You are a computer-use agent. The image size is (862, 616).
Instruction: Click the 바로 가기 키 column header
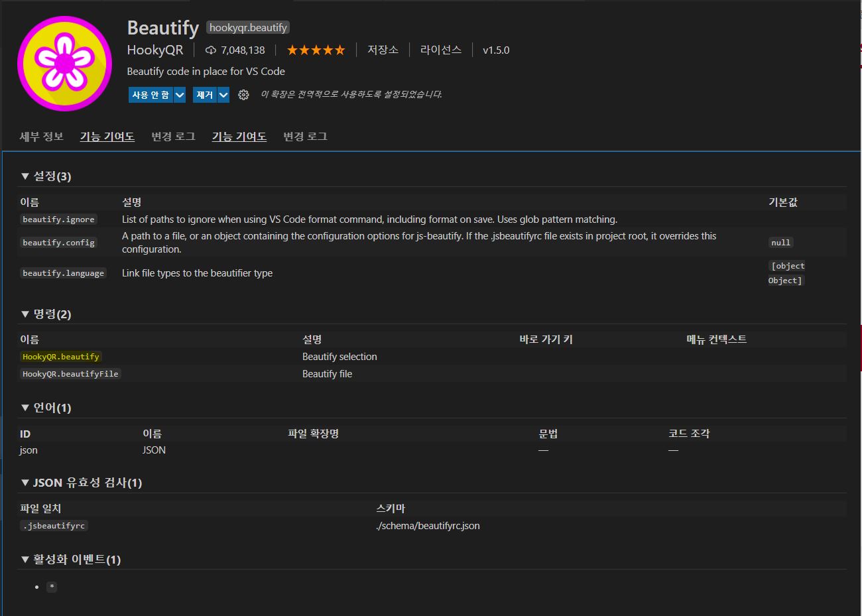point(546,339)
